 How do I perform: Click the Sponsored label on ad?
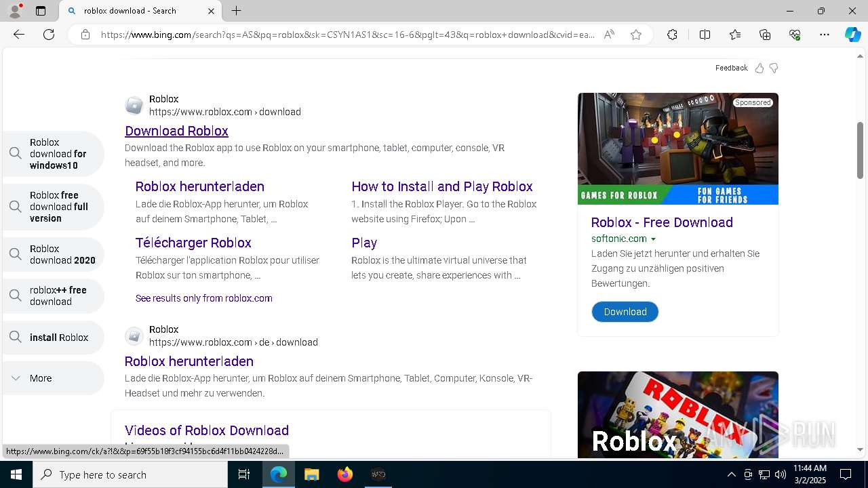click(x=753, y=103)
